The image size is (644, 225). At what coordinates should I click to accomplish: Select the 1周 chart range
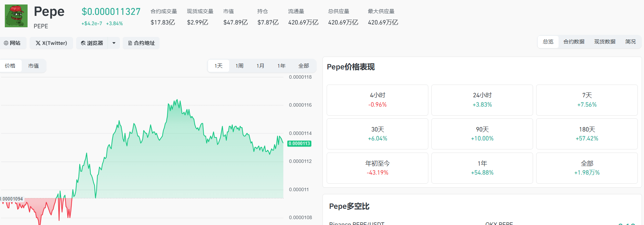click(x=239, y=66)
